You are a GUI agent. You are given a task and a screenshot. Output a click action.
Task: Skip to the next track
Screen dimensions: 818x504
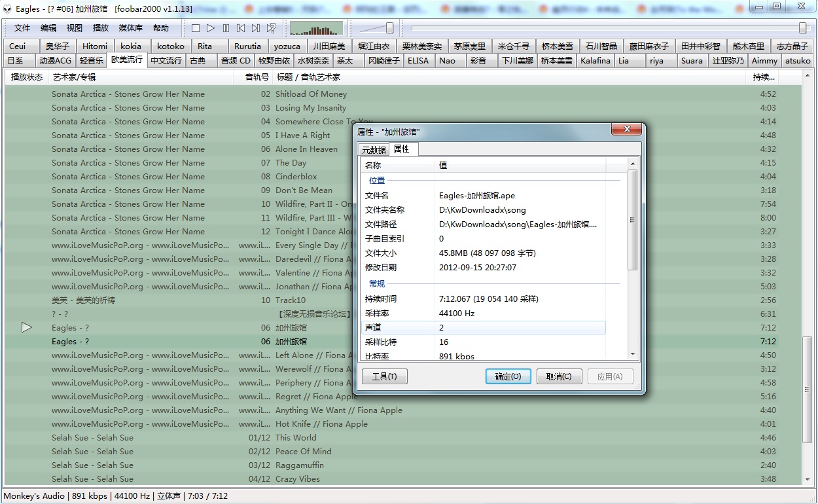click(256, 28)
